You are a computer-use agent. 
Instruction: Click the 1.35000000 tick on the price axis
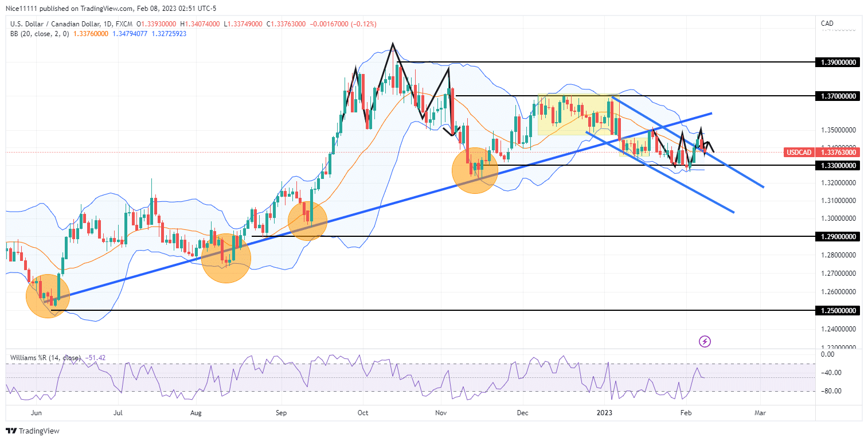point(839,130)
